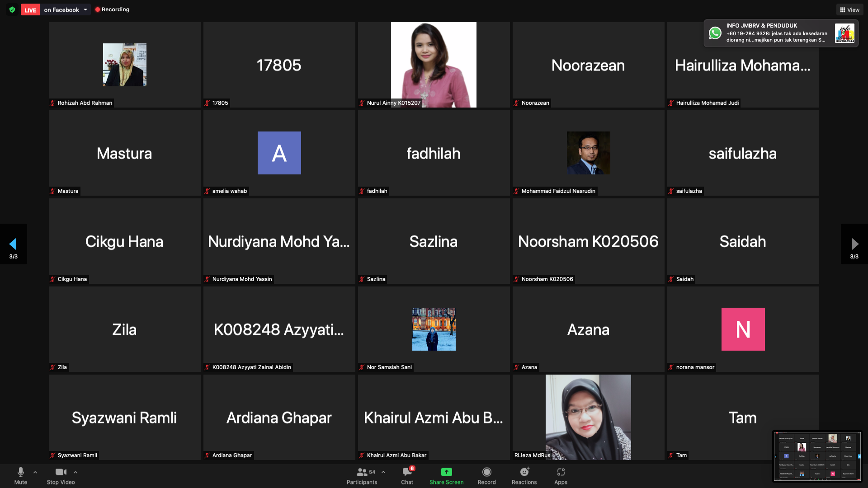The height and width of the screenshot is (488, 868).
Task: Go to next gallery page with right arrow
Action: (x=854, y=244)
